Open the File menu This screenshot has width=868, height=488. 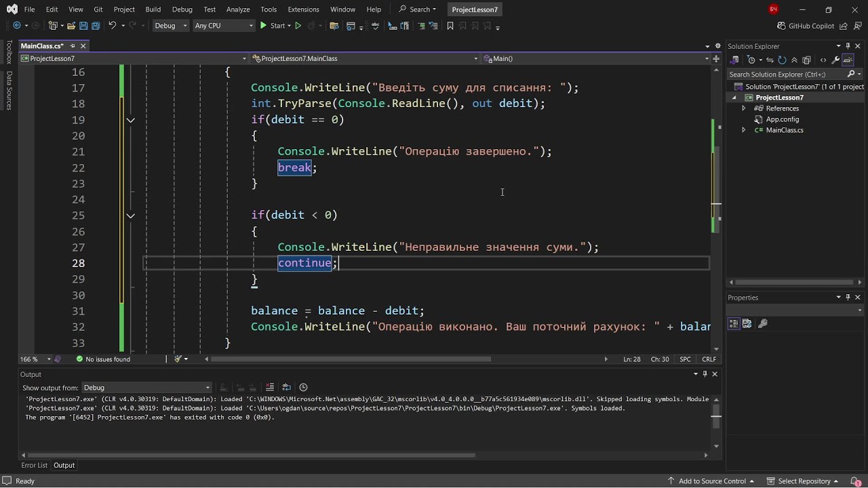(x=29, y=9)
